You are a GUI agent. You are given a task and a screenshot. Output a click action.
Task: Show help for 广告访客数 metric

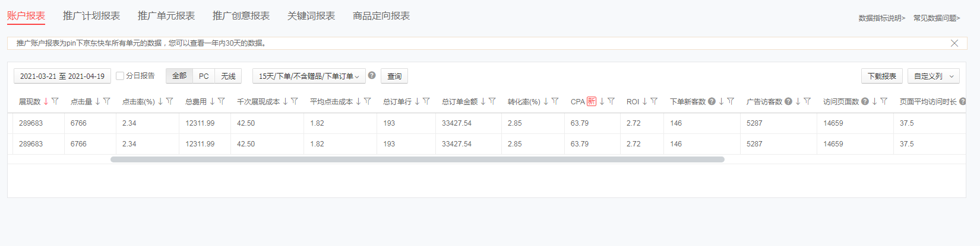[x=788, y=101]
